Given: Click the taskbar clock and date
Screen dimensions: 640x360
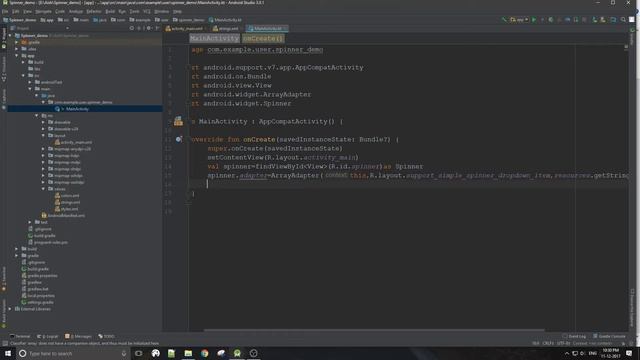Looking at the screenshot, I should 611,353.
